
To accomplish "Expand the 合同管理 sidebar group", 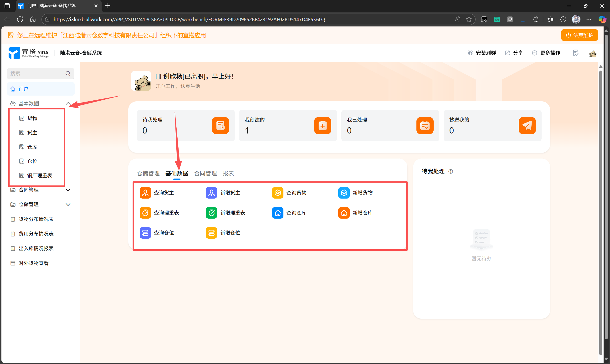I will click(68, 190).
